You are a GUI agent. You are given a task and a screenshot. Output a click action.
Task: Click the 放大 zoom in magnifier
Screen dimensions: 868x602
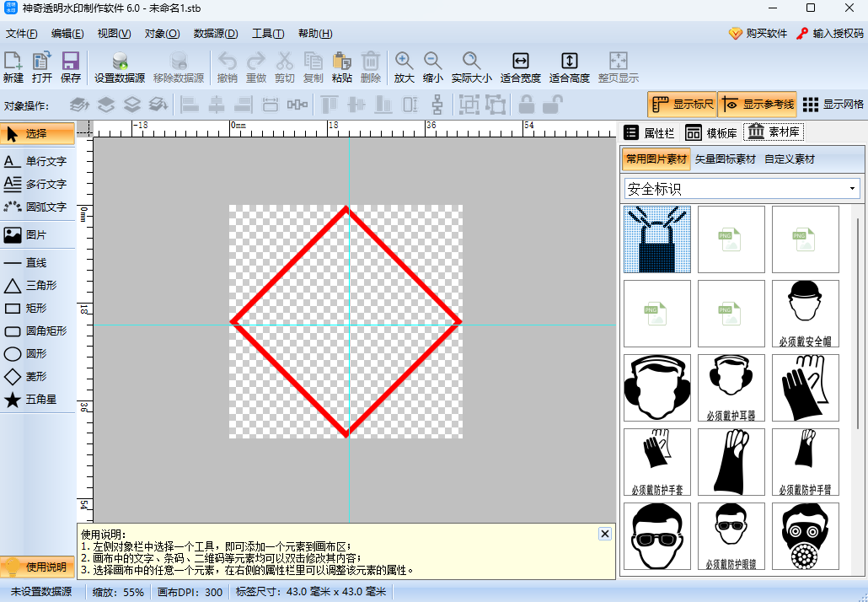[405, 67]
